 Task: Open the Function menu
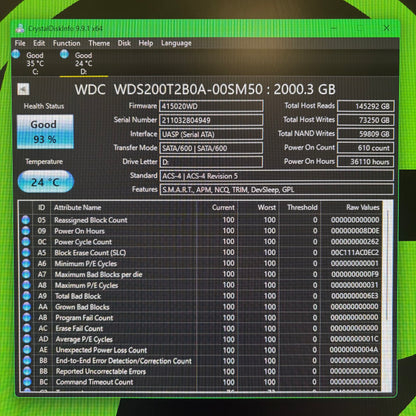(x=66, y=43)
